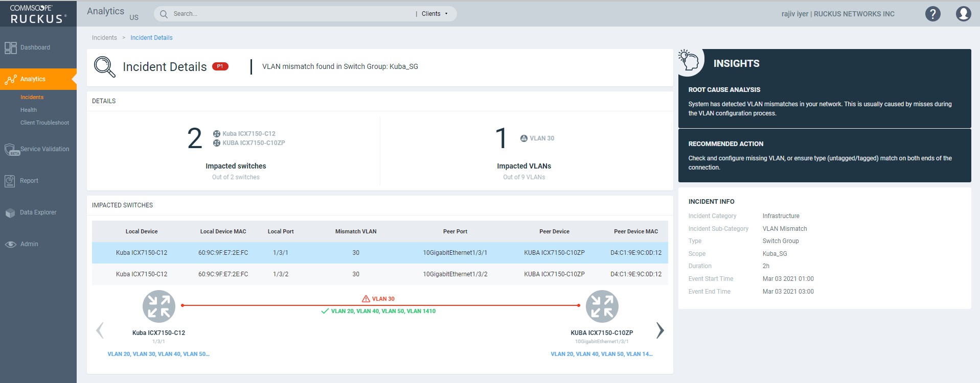Open the Data Explorer menu item

pyautogui.click(x=38, y=212)
